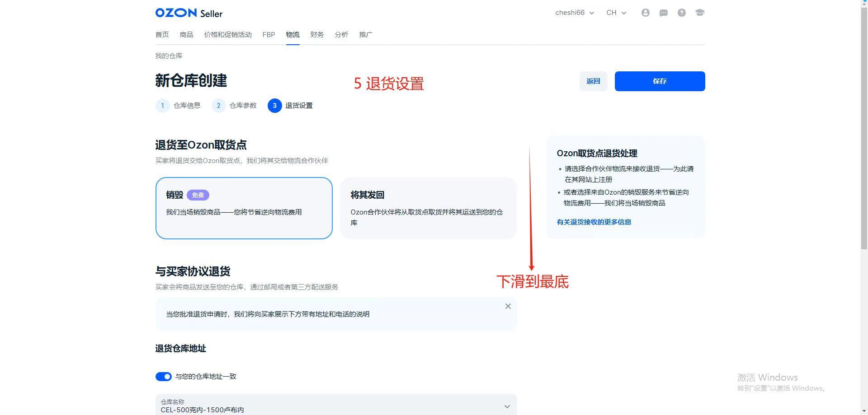Open the 物流 menu tab

point(292,35)
